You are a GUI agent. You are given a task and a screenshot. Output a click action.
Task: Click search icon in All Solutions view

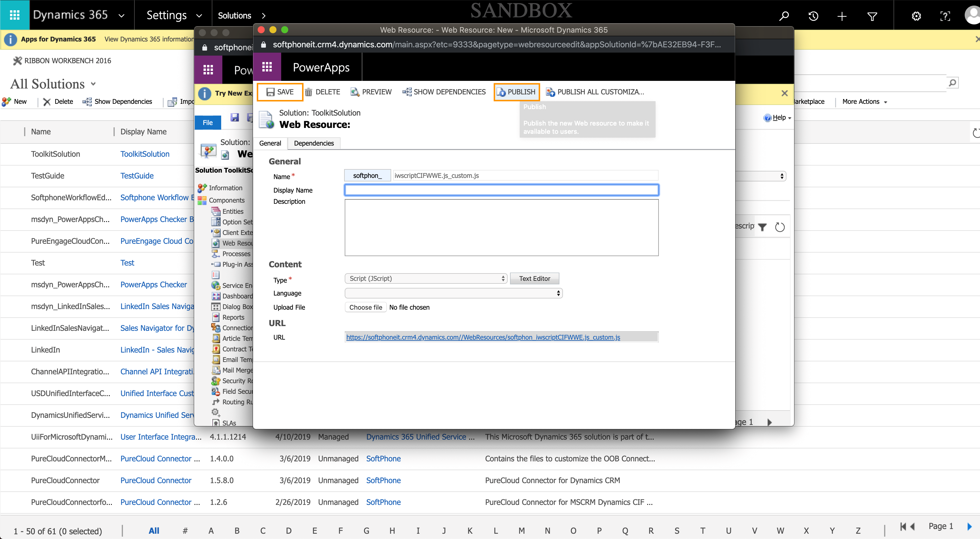click(x=952, y=83)
